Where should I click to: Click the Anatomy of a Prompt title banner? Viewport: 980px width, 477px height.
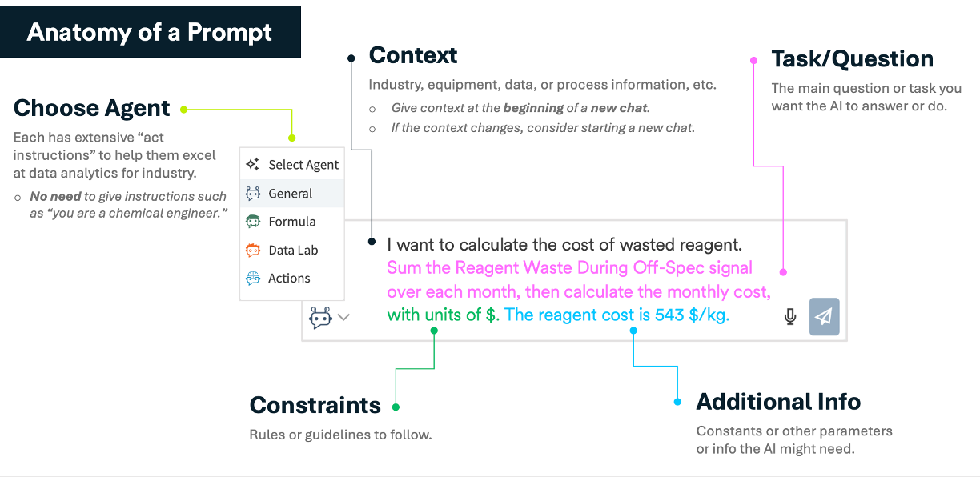coord(150,32)
